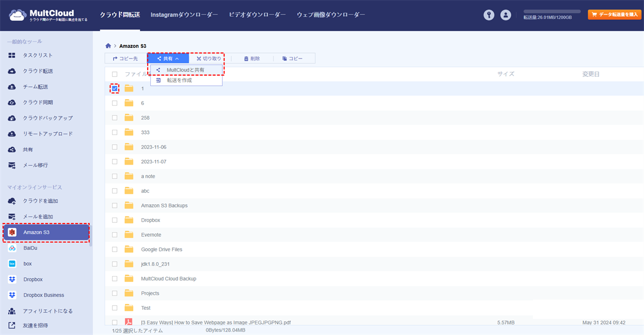Screen dimensions: 644x335
Task: Click the Dropbox Business icon
Action: pyautogui.click(x=12, y=295)
